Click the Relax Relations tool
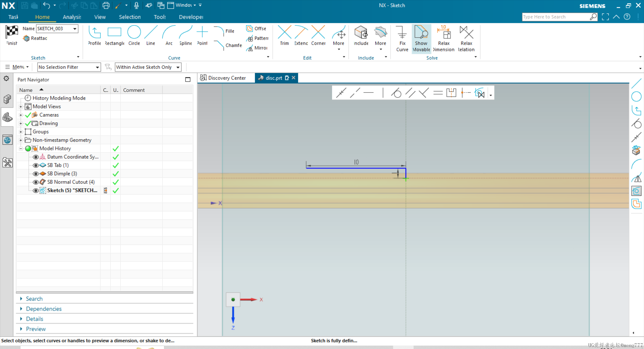 click(x=466, y=39)
